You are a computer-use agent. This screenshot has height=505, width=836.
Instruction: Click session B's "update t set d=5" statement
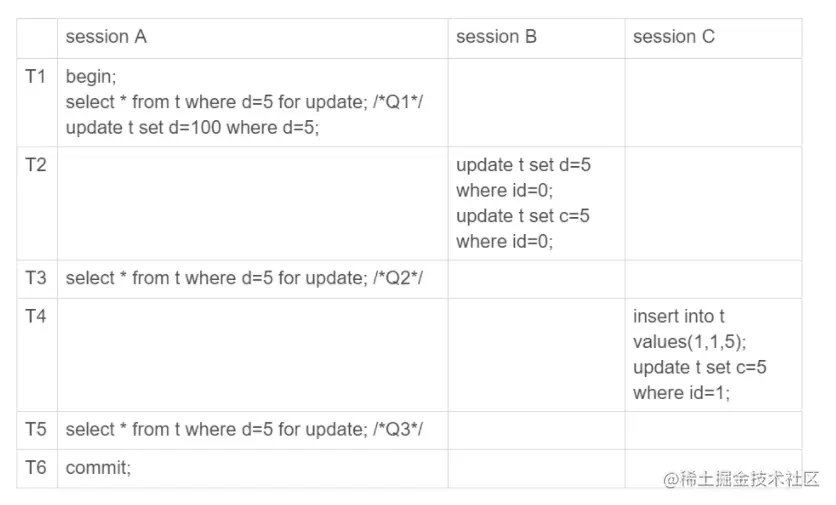coord(523,177)
